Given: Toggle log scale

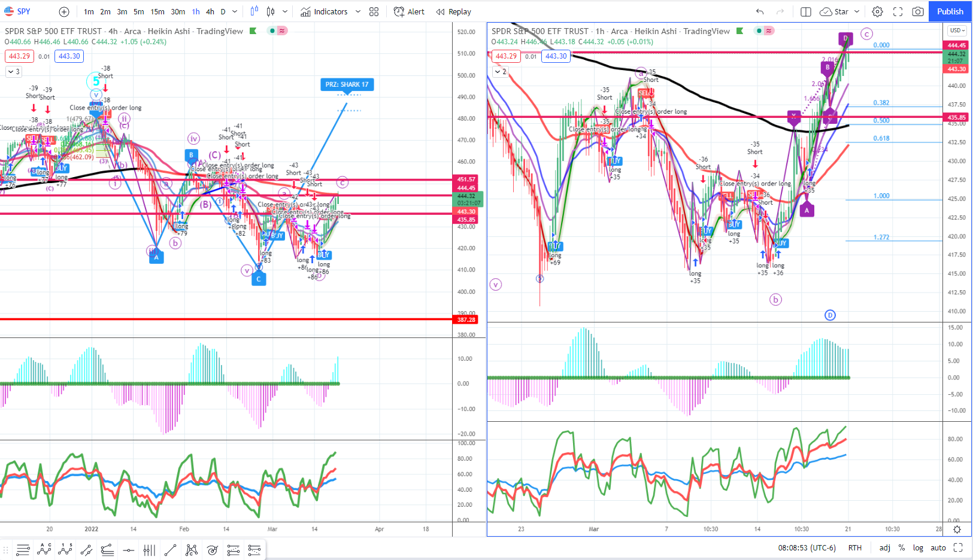Looking at the screenshot, I should pos(918,547).
